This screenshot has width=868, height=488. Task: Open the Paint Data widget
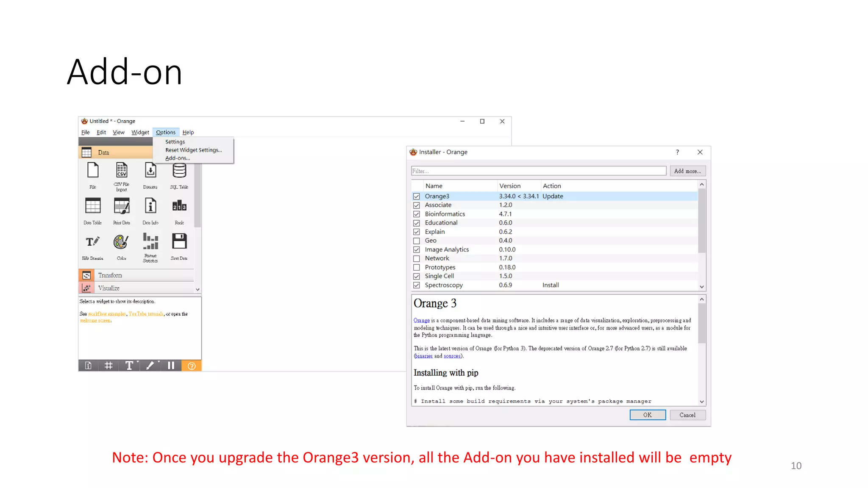pos(122,206)
